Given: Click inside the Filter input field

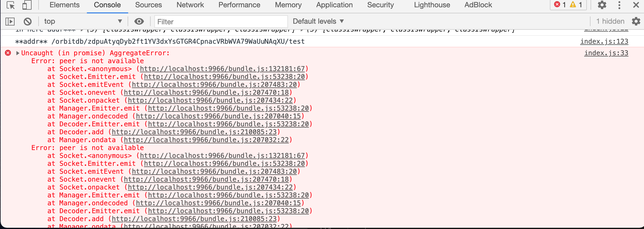Looking at the screenshot, I should (x=221, y=21).
